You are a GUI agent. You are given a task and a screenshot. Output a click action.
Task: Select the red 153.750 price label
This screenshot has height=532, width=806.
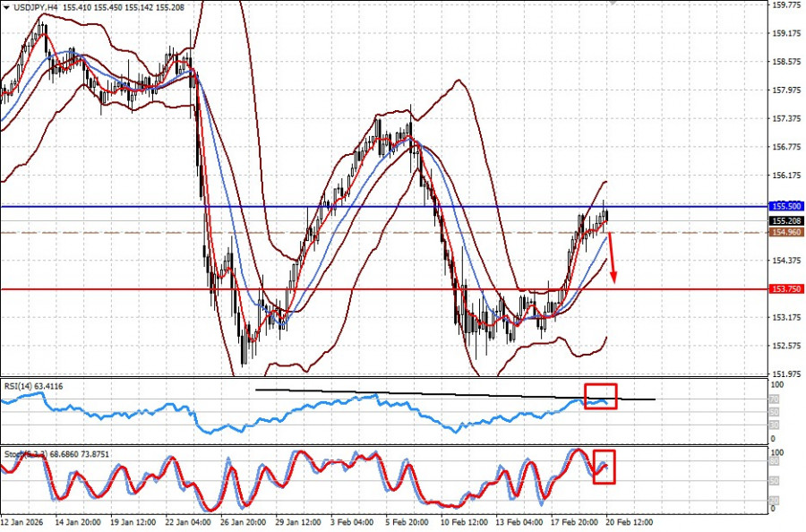tap(785, 289)
